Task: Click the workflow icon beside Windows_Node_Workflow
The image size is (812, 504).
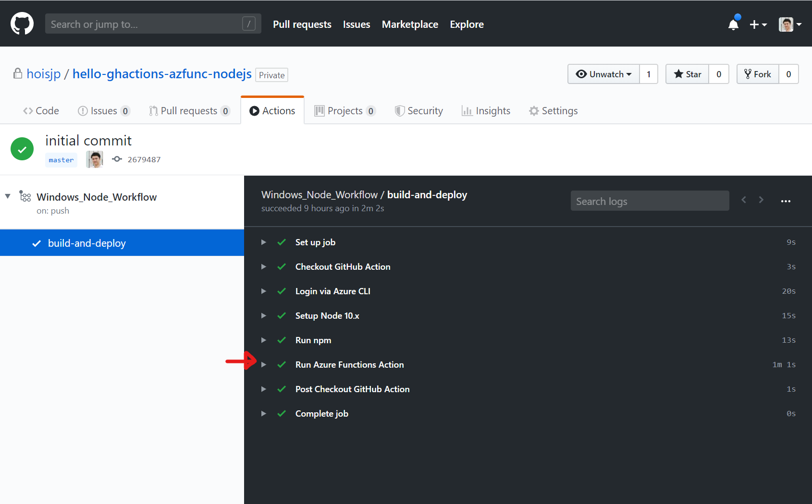Action: (25, 196)
